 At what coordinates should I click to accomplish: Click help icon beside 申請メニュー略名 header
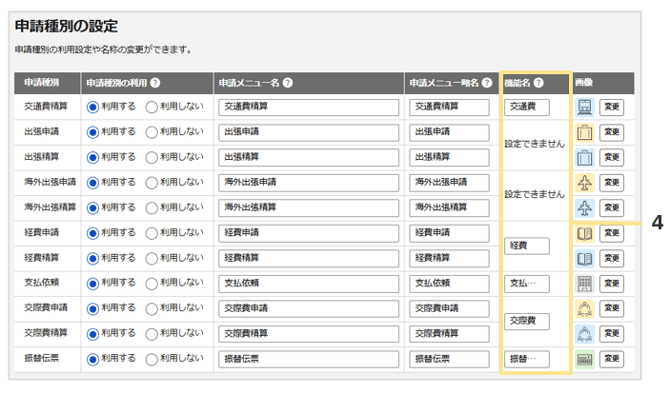[x=487, y=82]
